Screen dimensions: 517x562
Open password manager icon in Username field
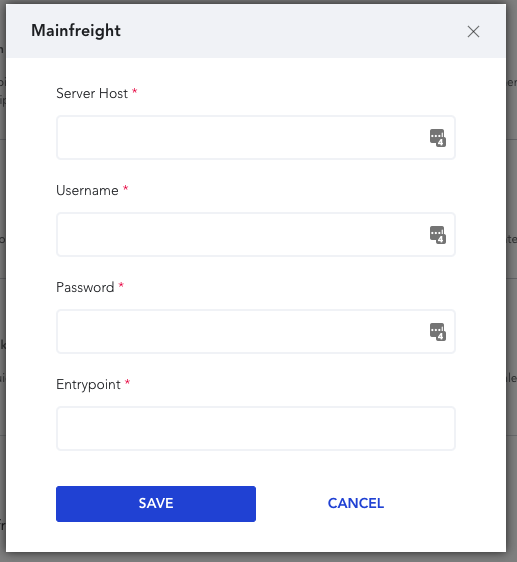(x=438, y=235)
